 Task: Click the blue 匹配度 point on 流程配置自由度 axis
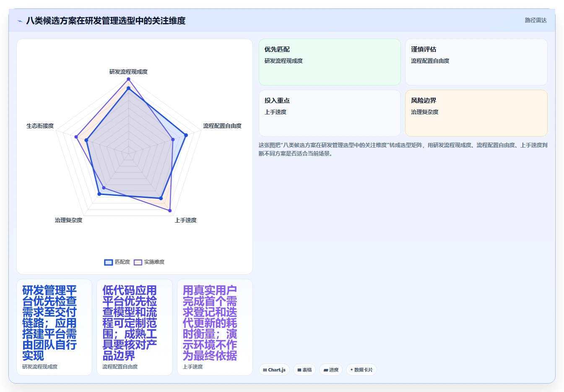tap(186, 135)
